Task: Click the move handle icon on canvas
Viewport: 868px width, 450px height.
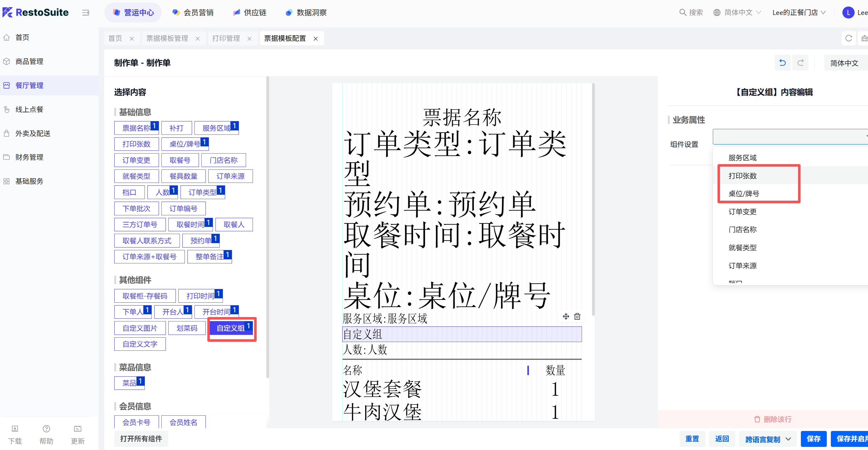Action: (x=566, y=316)
